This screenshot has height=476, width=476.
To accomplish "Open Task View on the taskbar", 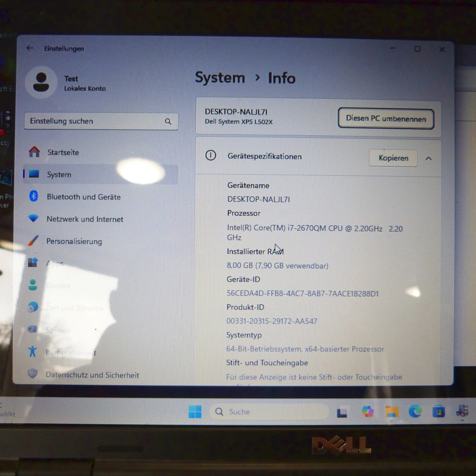I will point(342,413).
